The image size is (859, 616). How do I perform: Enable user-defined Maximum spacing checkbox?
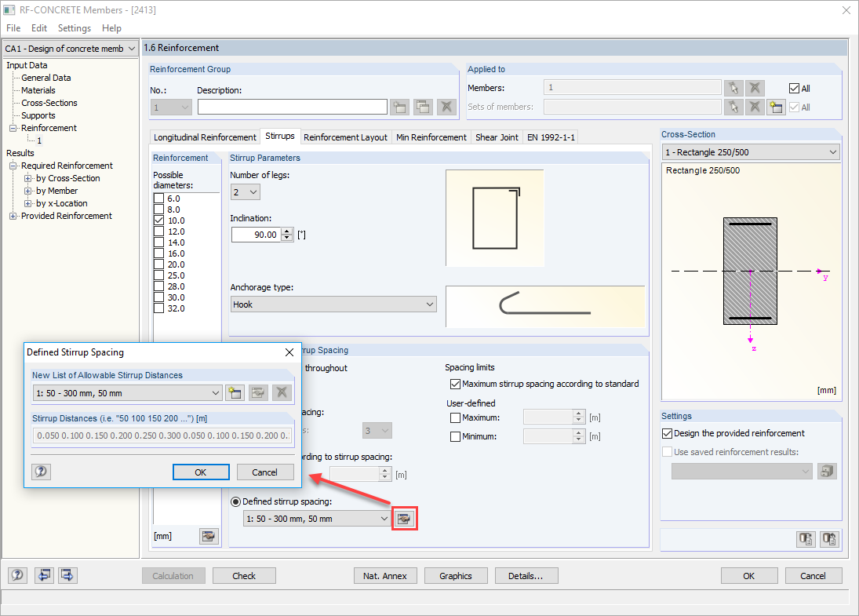tap(455, 417)
